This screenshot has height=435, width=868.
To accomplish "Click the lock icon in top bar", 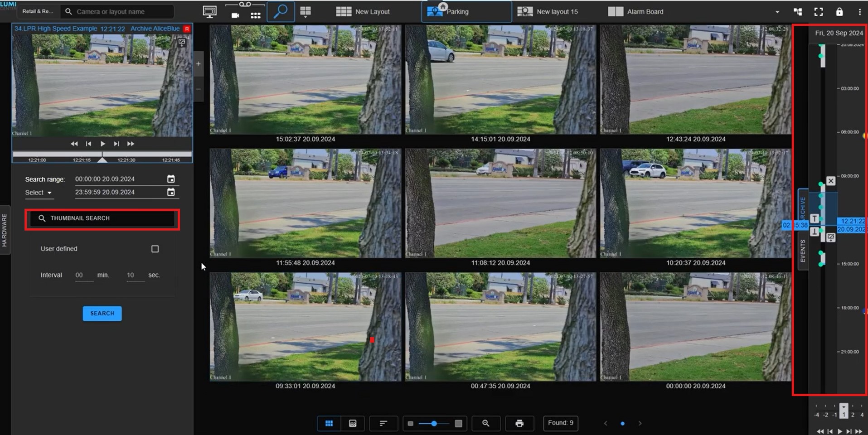I will click(839, 12).
